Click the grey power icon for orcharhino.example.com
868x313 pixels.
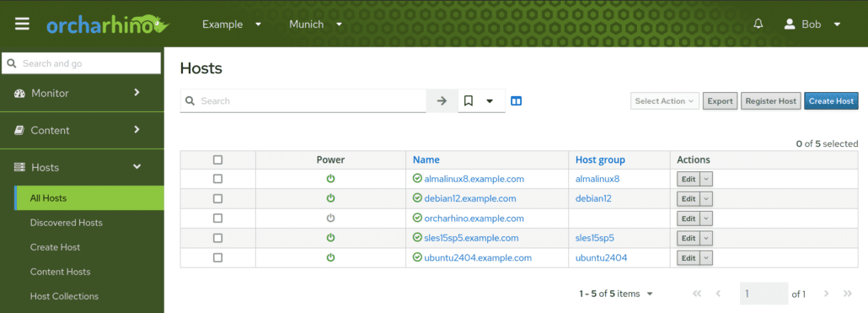(330, 219)
